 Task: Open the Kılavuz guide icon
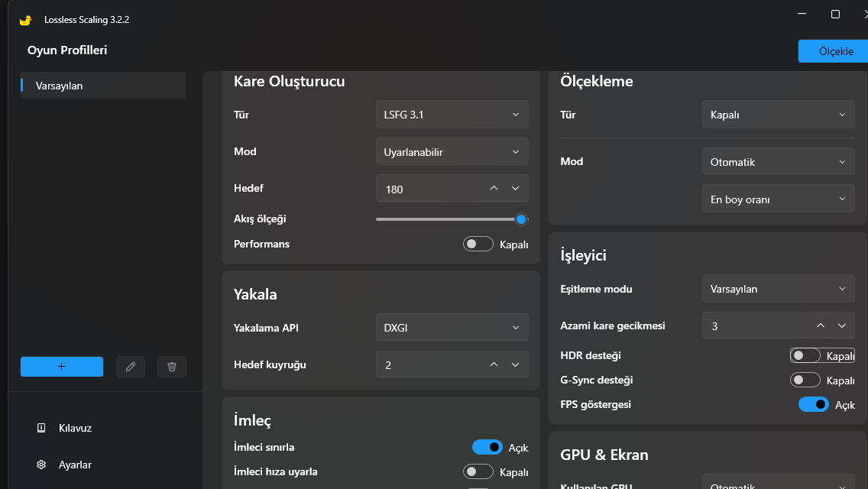coord(41,428)
